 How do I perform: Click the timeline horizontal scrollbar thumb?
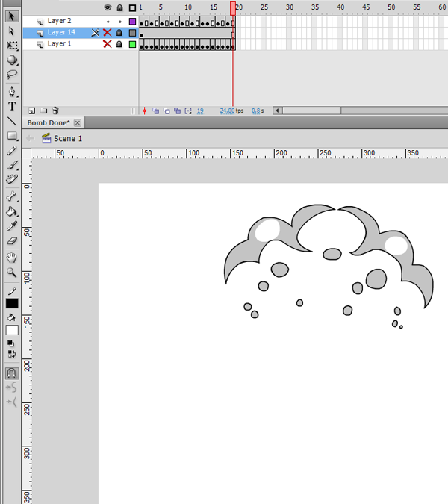311,111
